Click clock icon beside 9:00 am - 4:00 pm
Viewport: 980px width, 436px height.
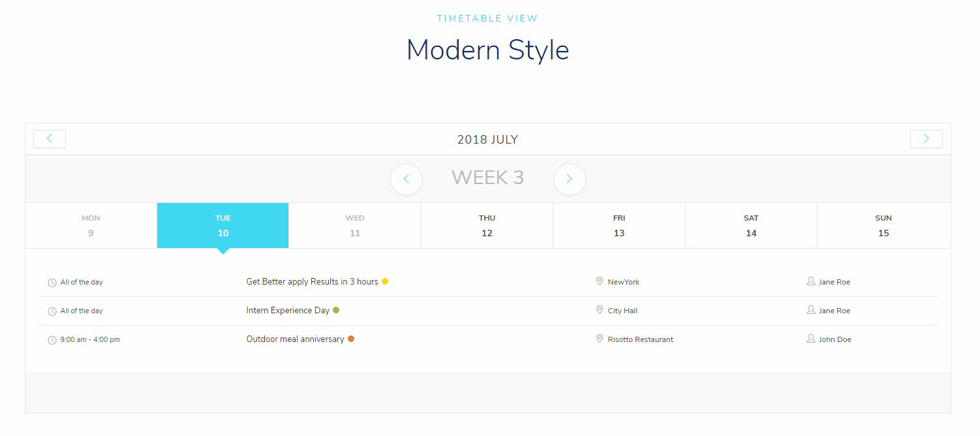pyautogui.click(x=52, y=340)
